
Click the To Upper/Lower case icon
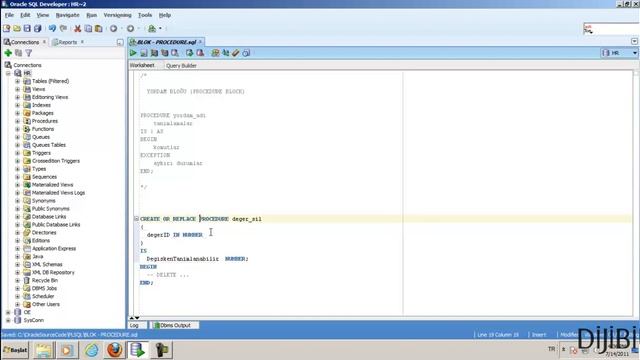[225, 53]
